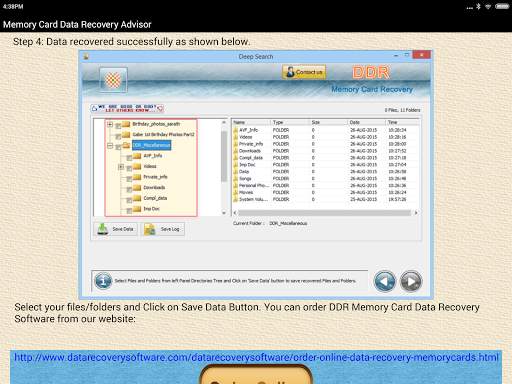Click the checkered-ball logo in the DDR header

point(113,80)
